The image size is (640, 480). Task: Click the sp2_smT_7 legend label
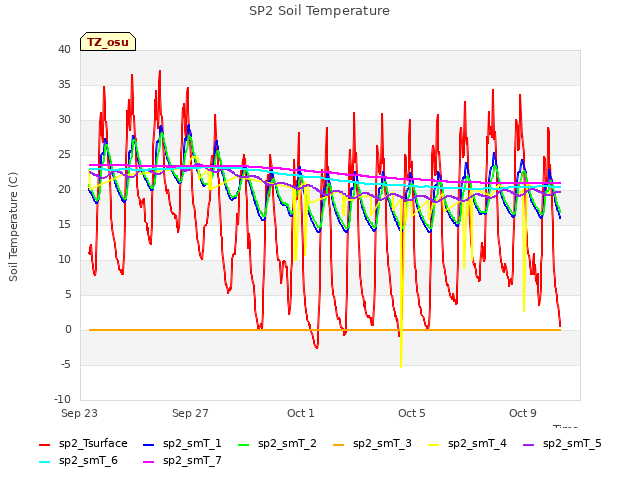(x=192, y=460)
